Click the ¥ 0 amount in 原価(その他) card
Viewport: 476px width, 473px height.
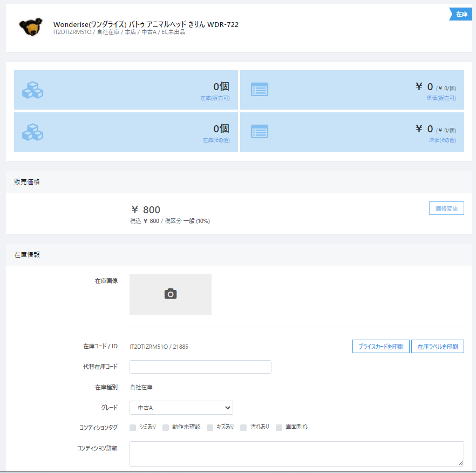[424, 129]
